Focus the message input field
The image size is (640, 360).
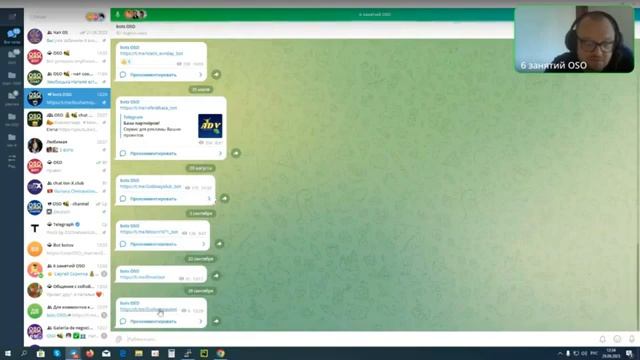(x=359, y=339)
